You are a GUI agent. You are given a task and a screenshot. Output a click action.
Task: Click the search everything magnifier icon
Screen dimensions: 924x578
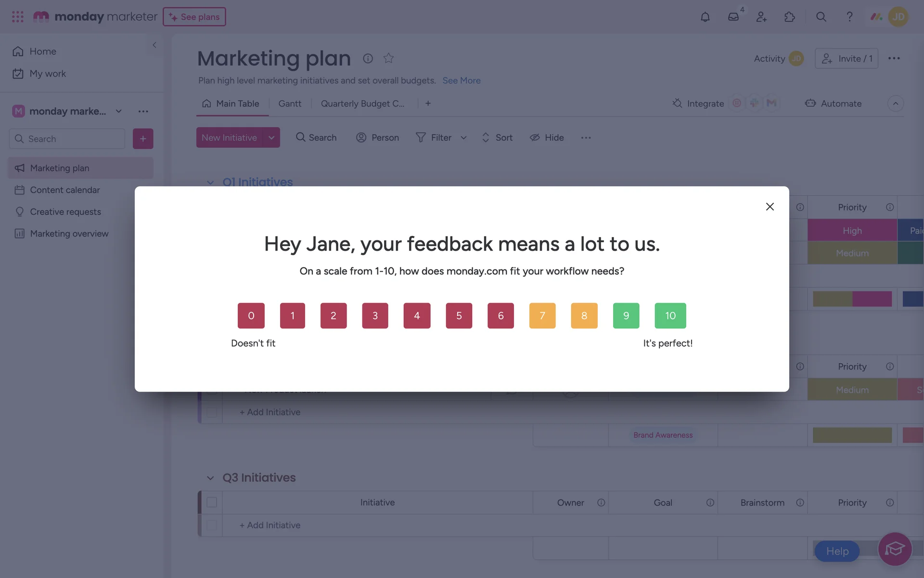[821, 17]
